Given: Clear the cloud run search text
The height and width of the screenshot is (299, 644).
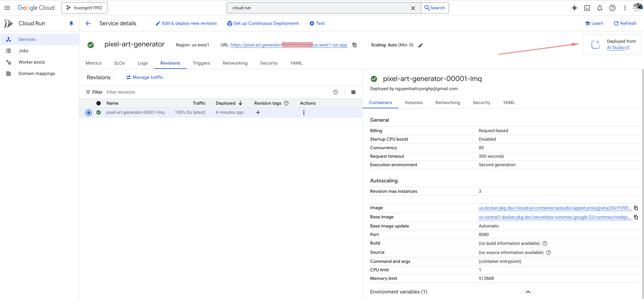Looking at the screenshot, I should [413, 8].
